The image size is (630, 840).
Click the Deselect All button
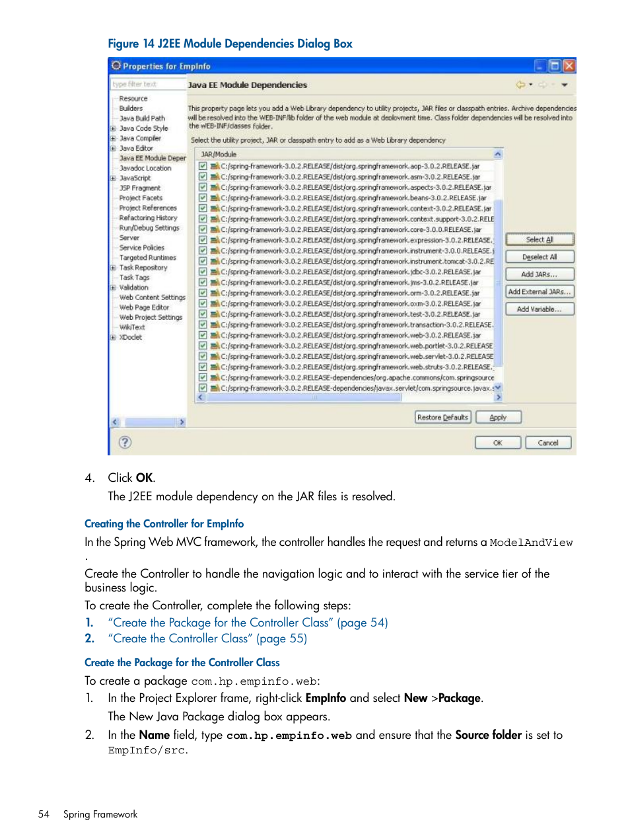(540, 256)
